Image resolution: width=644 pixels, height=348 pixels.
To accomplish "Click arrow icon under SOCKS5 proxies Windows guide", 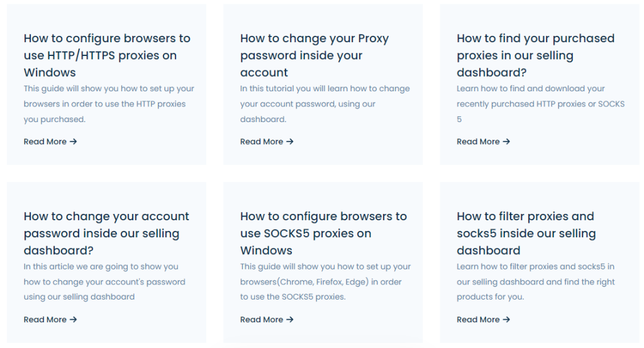I will click(290, 320).
